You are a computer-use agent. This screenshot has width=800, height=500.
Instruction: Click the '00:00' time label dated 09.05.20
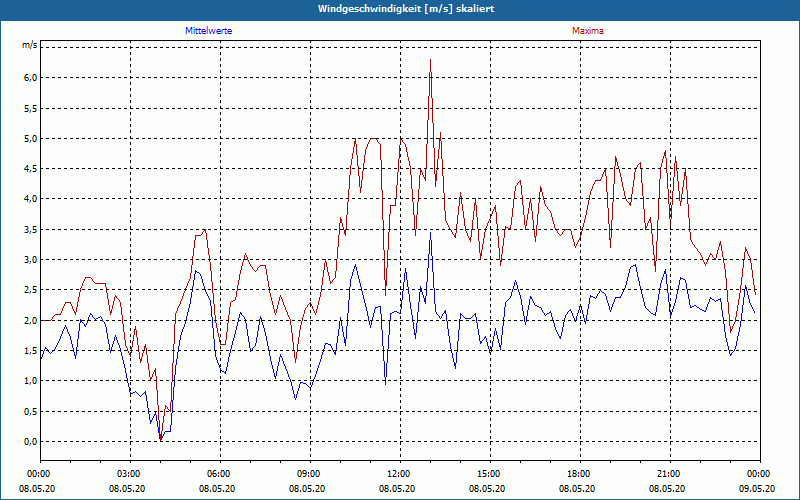click(760, 474)
